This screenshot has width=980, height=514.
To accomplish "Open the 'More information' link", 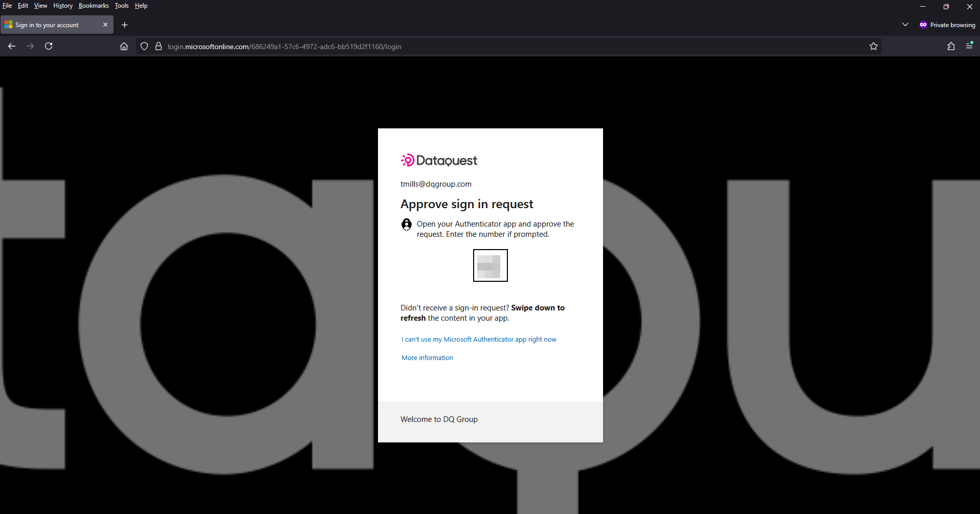I will tap(427, 357).
